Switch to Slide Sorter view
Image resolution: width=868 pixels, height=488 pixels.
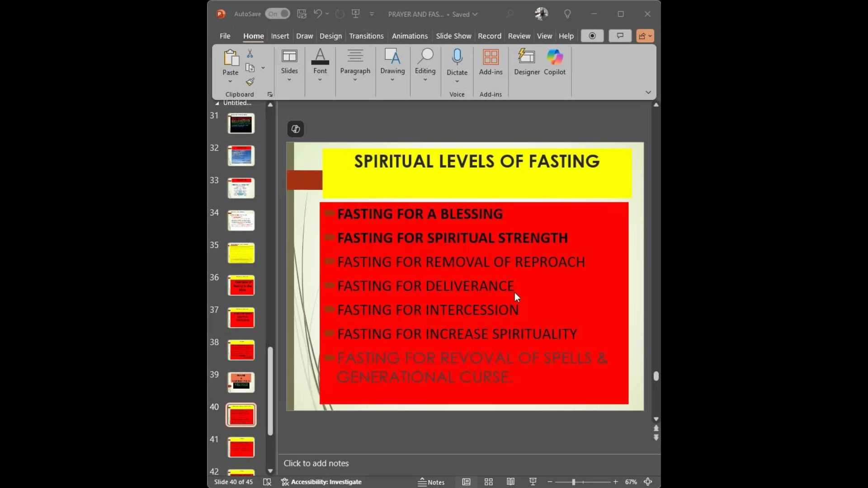[x=488, y=482]
